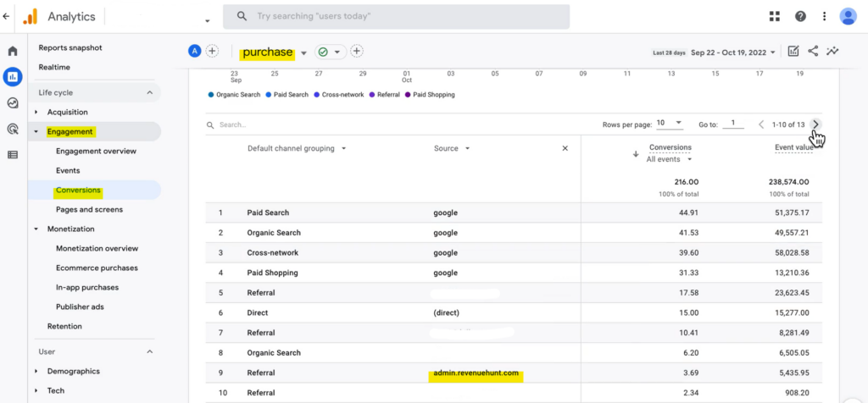Add a filter with plus icon after the checkmark
868x403 pixels.
tap(357, 52)
